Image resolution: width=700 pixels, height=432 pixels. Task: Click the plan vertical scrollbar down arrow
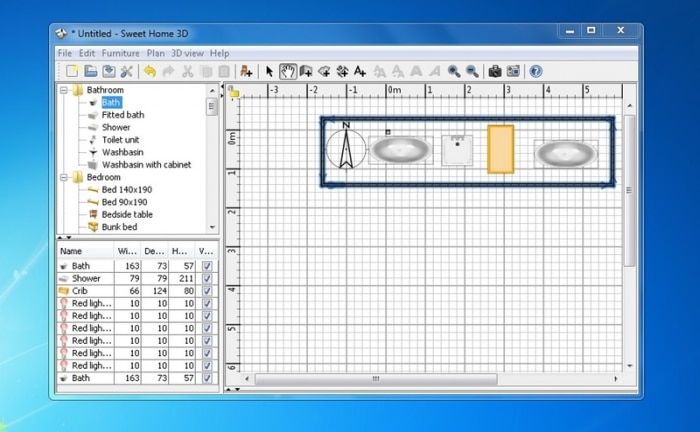[x=629, y=366]
